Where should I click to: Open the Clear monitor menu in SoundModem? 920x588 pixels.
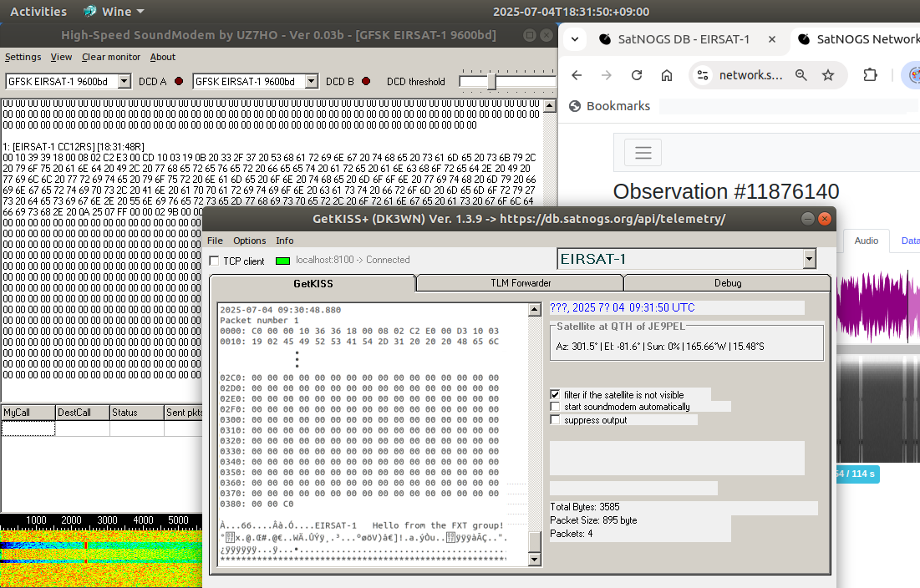tap(110, 57)
